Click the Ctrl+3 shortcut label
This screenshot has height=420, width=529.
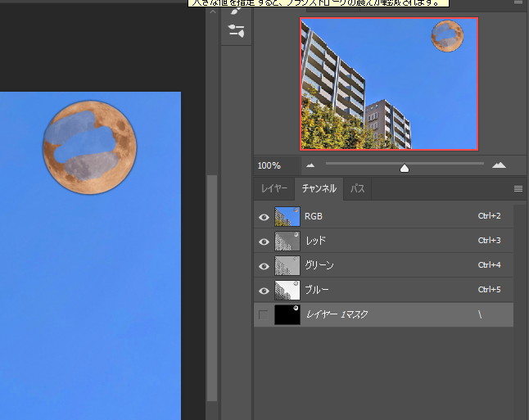(489, 241)
